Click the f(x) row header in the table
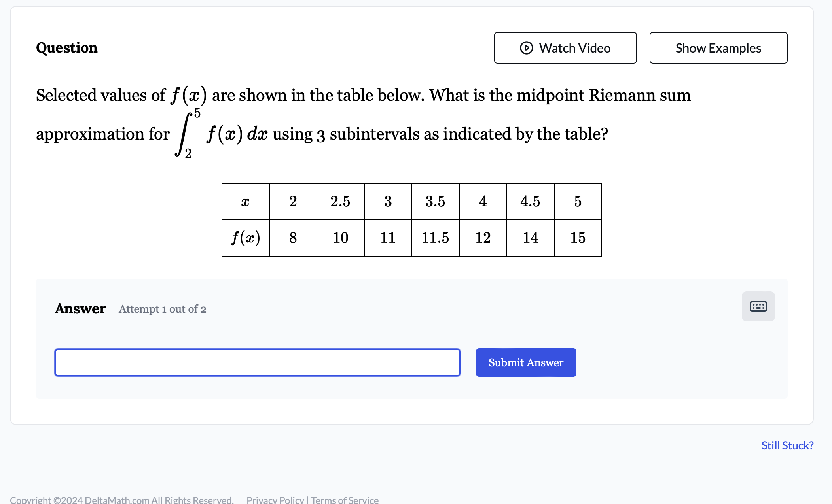832x504 pixels. click(x=245, y=237)
